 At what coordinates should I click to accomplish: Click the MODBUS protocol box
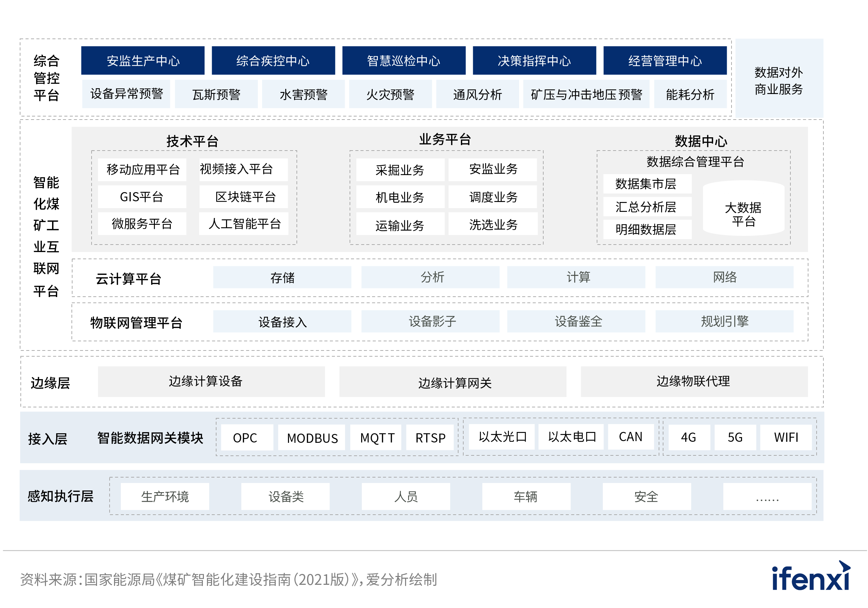click(x=312, y=438)
